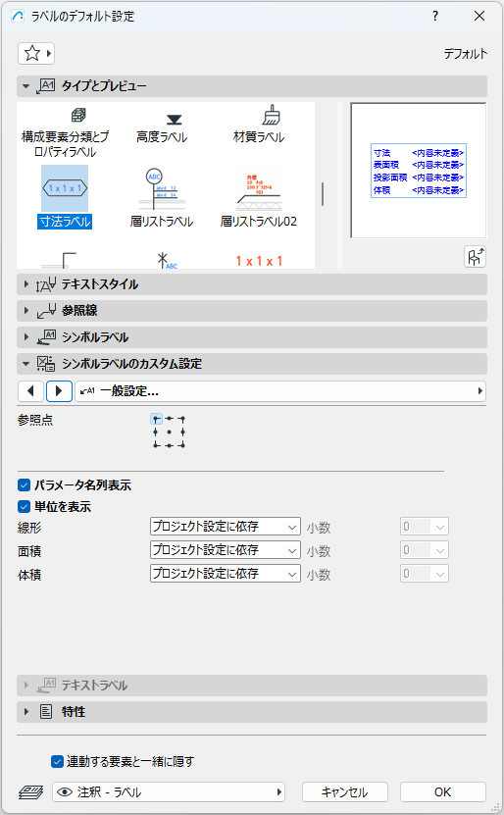The image size is (504, 815).
Task: Toggle パラメータ名列表示 checkbox
Action: tap(24, 484)
